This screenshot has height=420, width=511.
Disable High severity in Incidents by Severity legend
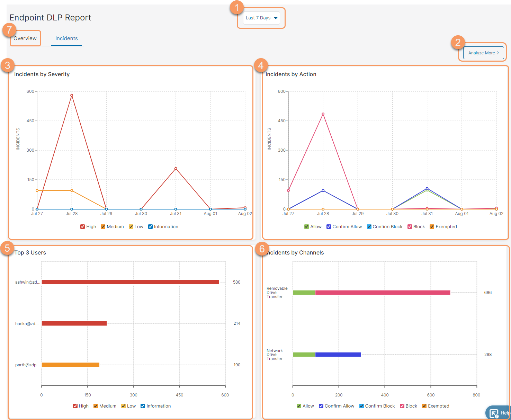82,226
